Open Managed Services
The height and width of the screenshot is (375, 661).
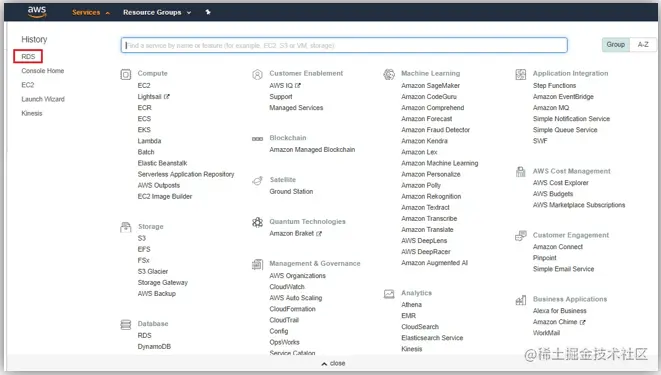click(296, 108)
